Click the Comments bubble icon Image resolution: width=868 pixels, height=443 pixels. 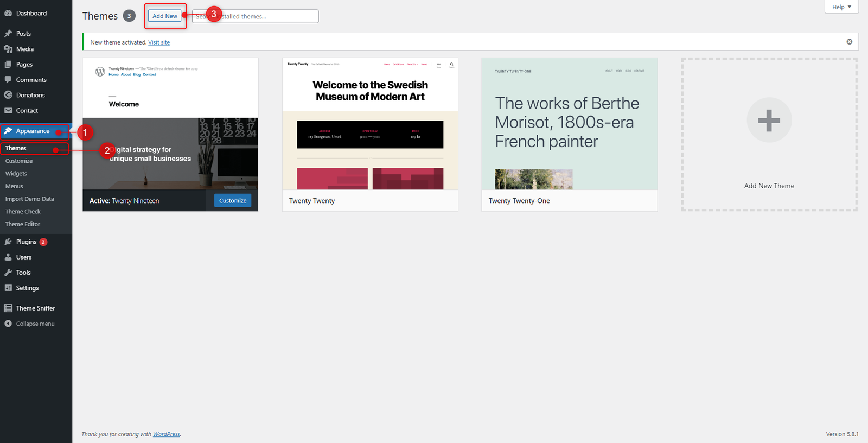click(x=8, y=80)
